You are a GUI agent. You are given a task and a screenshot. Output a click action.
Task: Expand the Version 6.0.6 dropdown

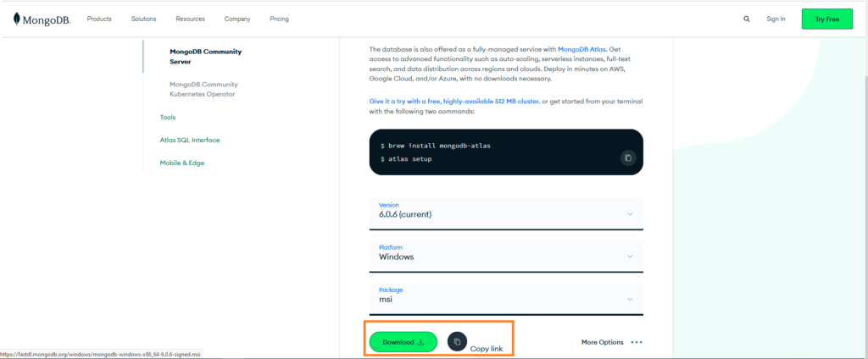click(506, 213)
